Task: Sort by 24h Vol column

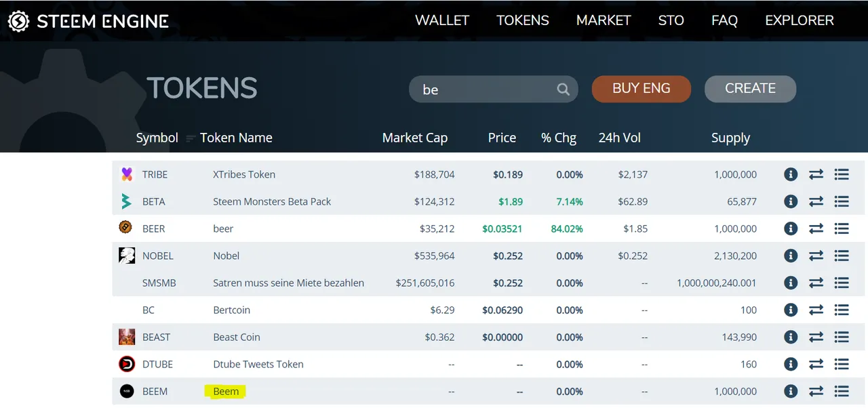Action: pos(619,138)
